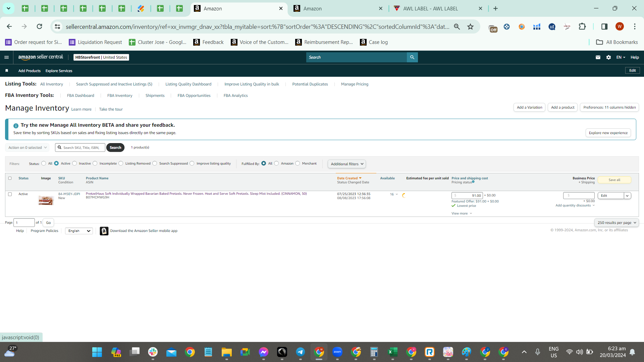
Task: Click the bookmark flag icon
Action: [7, 71]
